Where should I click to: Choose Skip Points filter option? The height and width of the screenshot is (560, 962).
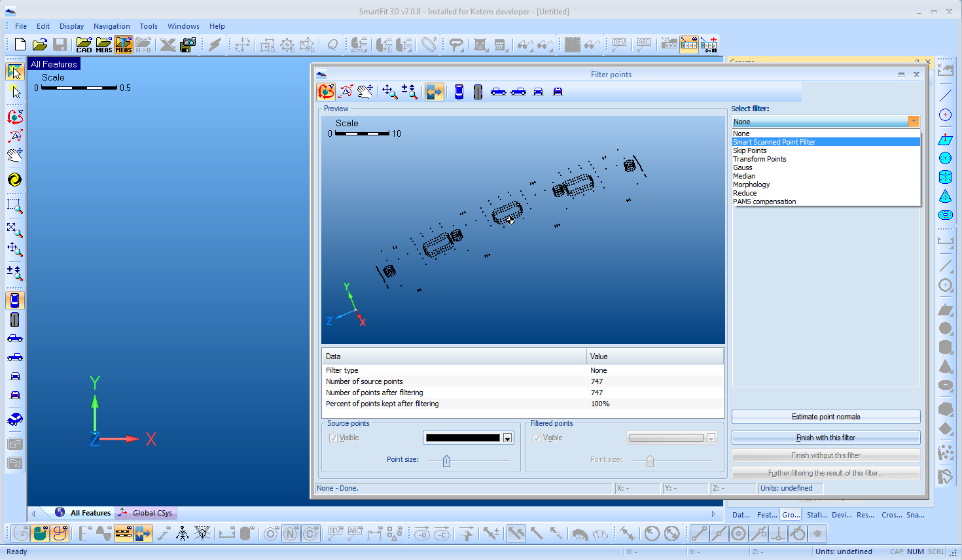826,150
